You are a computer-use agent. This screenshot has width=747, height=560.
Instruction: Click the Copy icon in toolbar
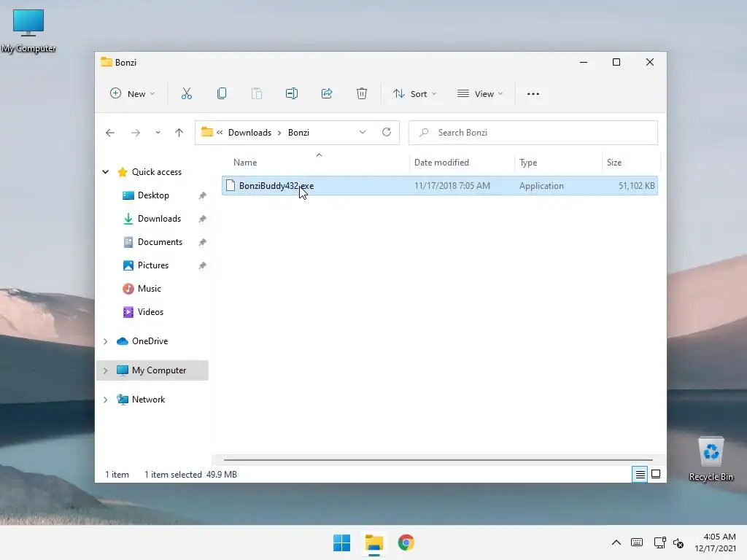click(x=222, y=94)
